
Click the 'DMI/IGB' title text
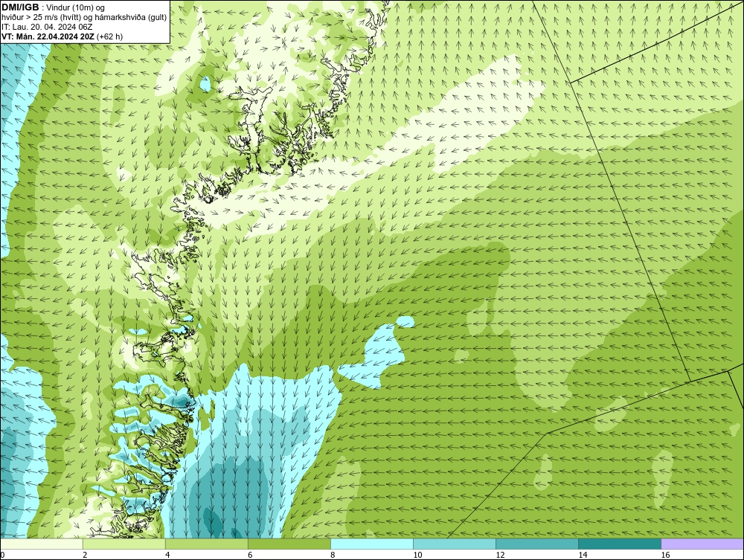[x=20, y=7]
